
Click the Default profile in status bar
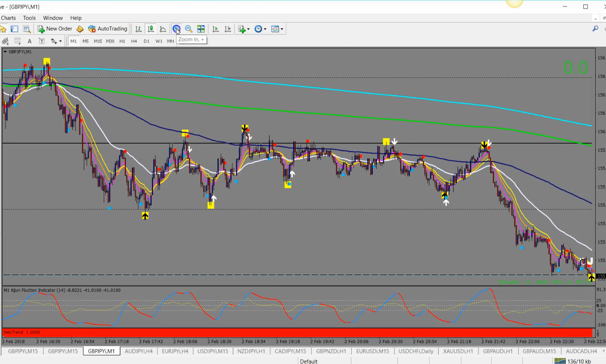pos(309,361)
